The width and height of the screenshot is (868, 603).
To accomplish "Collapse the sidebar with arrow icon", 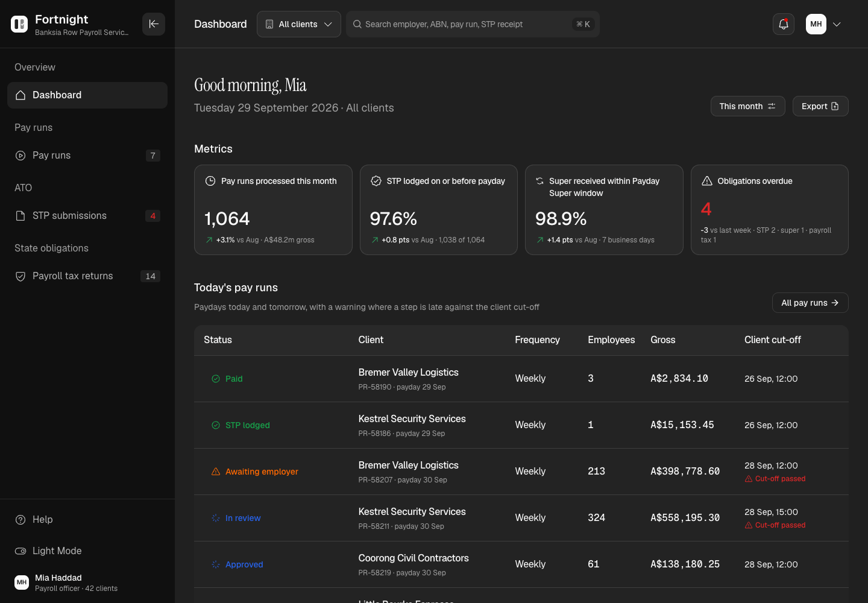I will [154, 24].
